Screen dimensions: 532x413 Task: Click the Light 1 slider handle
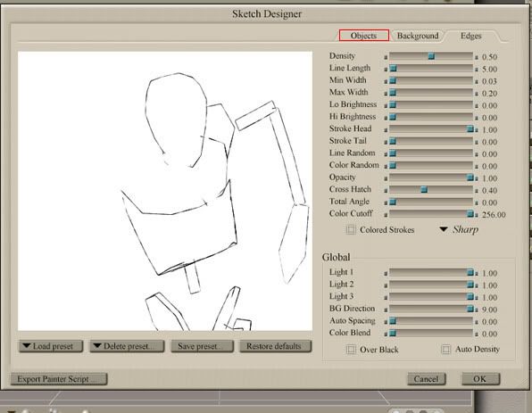point(470,272)
